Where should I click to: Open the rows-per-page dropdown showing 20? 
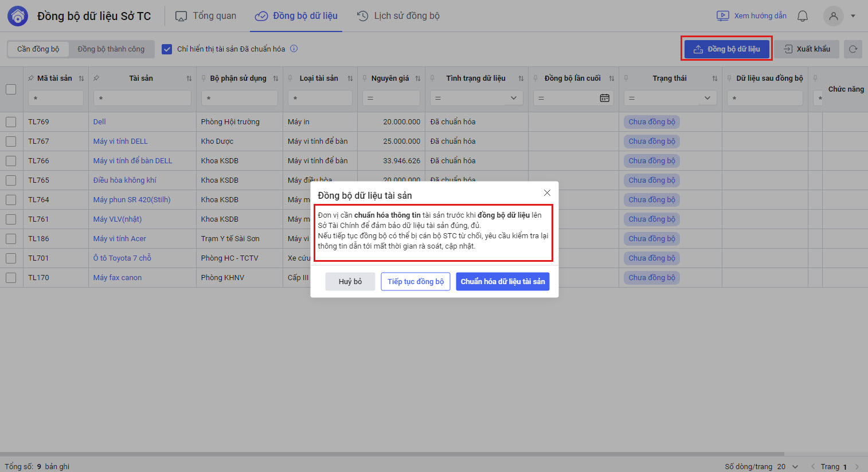coord(795,466)
